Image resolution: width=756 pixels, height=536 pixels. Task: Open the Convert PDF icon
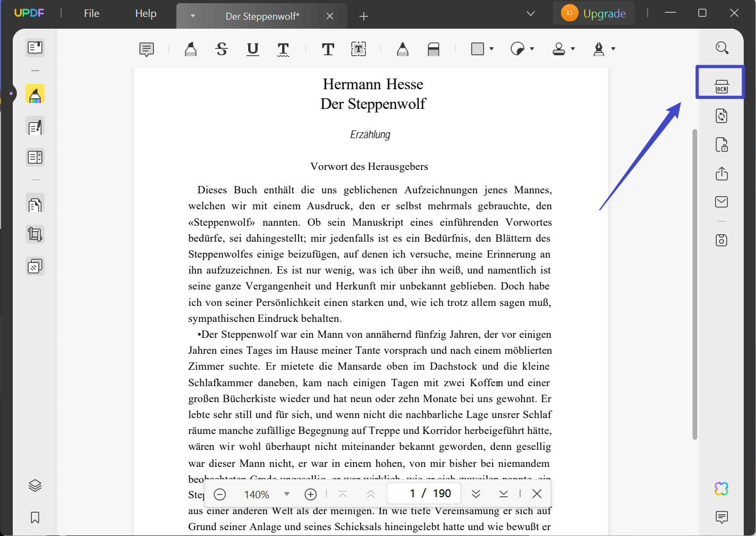(721, 116)
